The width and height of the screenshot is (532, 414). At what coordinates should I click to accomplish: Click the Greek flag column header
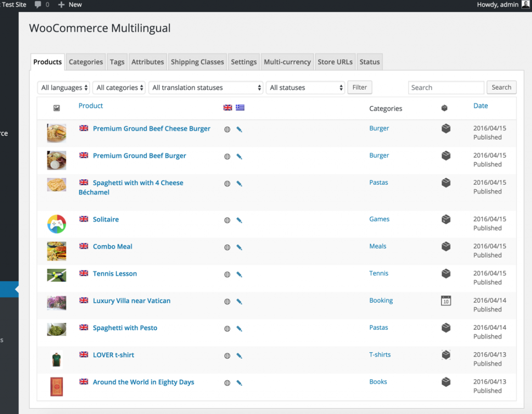click(x=240, y=108)
